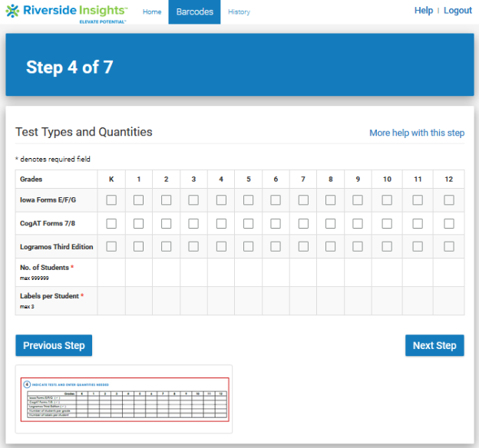Check Iowa Forms E/F/G for grade 1

138,200
